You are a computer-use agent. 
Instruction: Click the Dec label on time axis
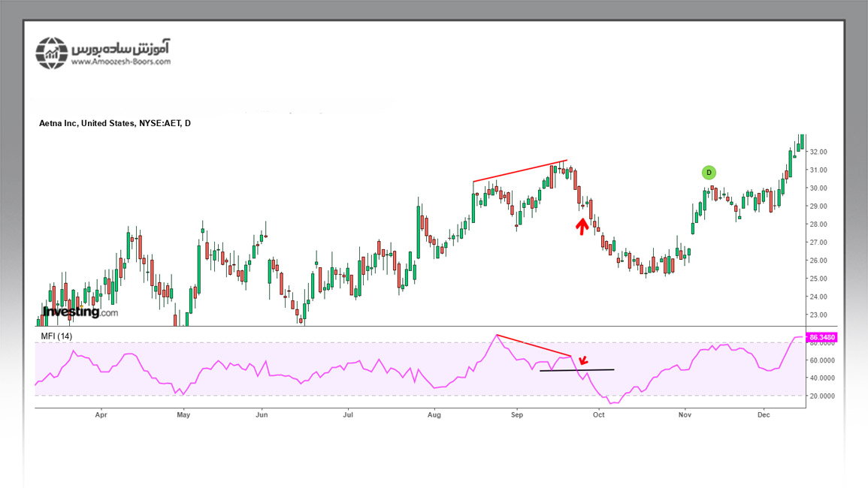coord(764,414)
